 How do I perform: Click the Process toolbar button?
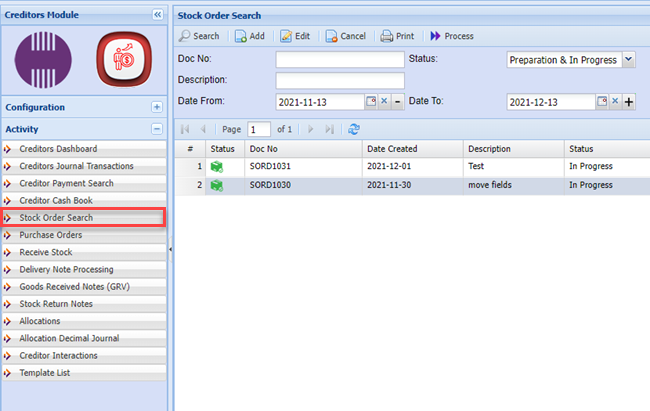452,36
